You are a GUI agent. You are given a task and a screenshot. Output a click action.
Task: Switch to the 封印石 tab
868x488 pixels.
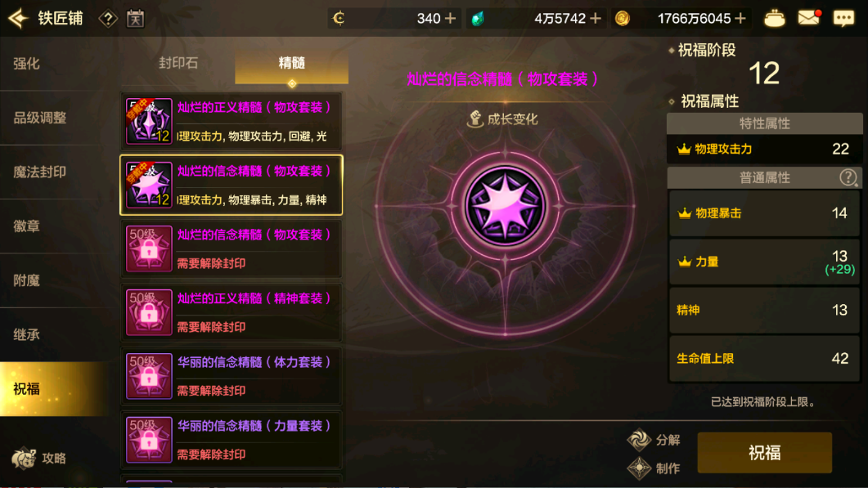pos(178,63)
